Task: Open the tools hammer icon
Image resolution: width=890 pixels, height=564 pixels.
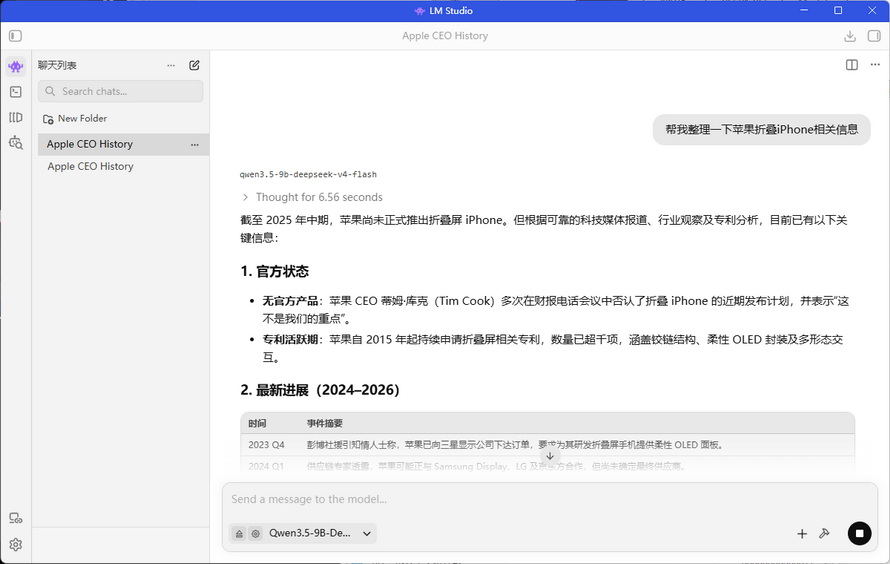Action: point(824,533)
